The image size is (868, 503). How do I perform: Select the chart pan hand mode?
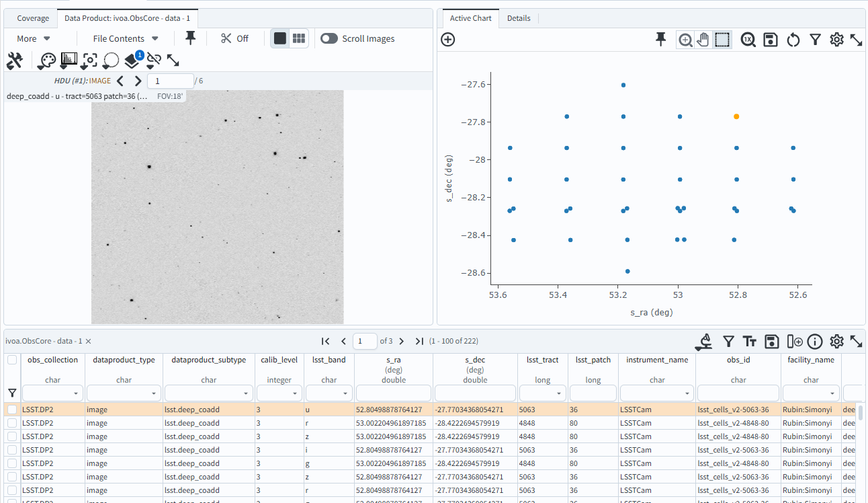click(703, 40)
